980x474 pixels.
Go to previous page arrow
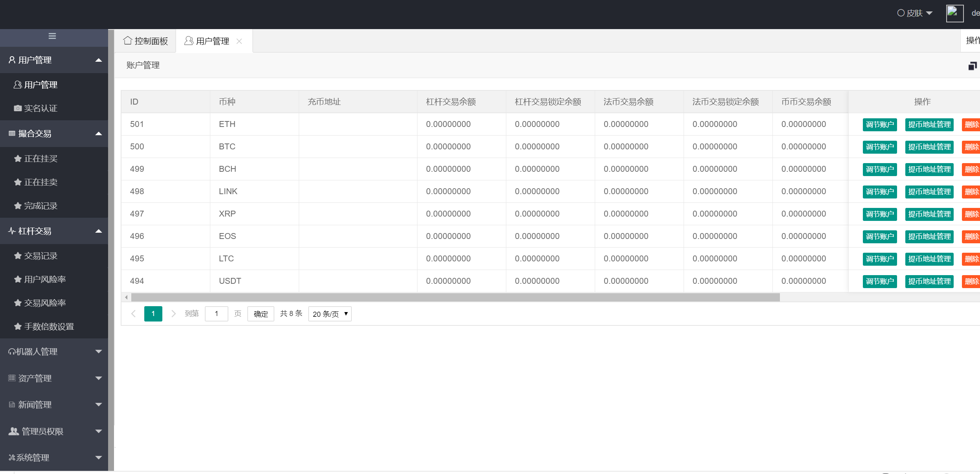tap(133, 314)
